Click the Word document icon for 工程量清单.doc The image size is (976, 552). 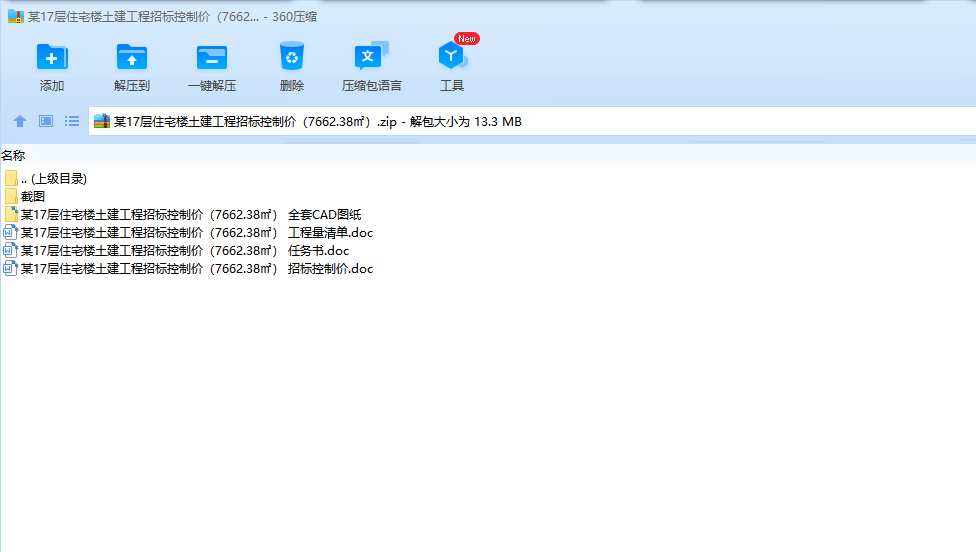pyautogui.click(x=10, y=233)
